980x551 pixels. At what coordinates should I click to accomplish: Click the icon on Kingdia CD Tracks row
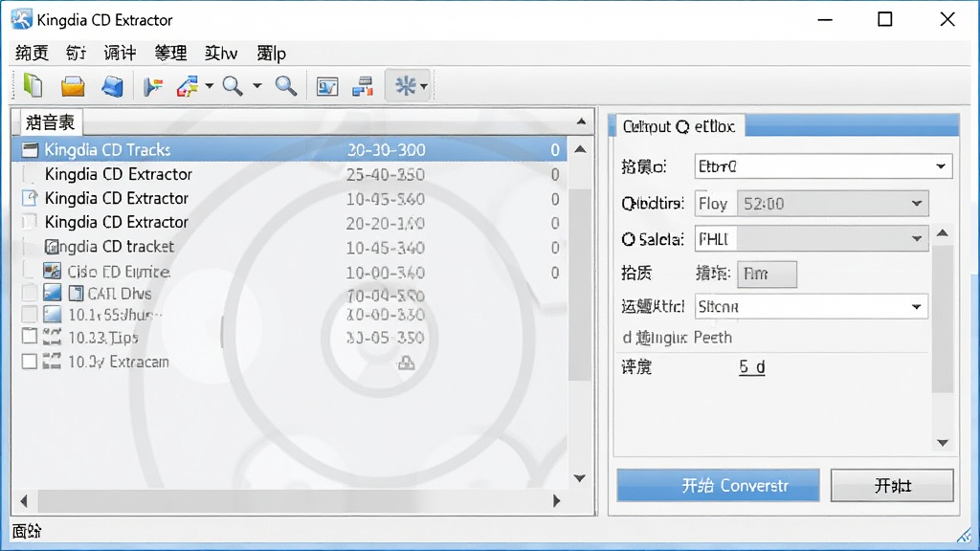[x=30, y=150]
